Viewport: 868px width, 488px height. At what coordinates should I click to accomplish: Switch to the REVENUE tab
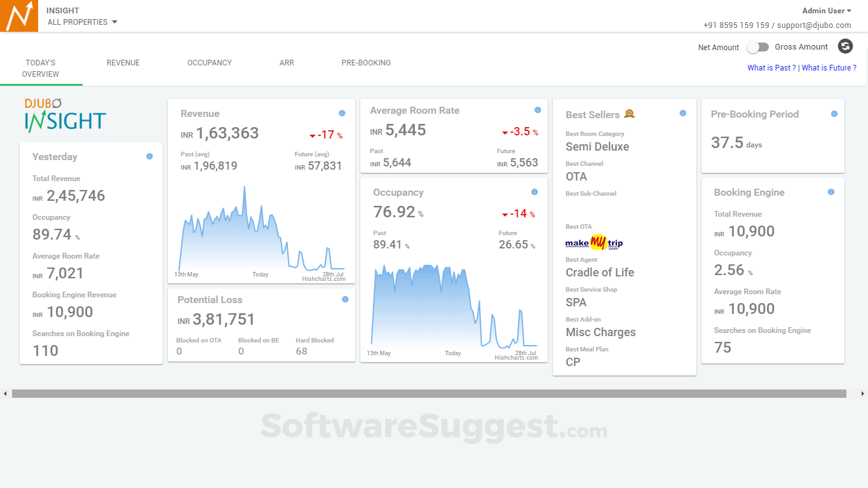point(123,63)
